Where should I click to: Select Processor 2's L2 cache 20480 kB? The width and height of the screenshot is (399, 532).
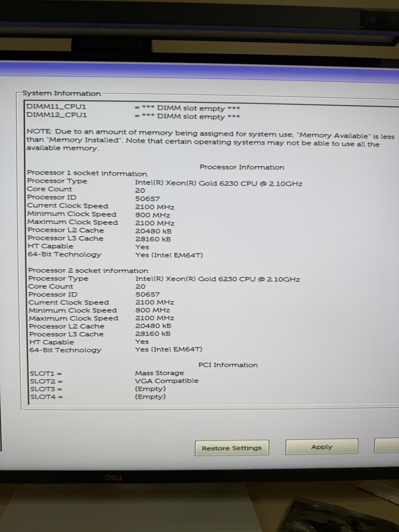153,326
